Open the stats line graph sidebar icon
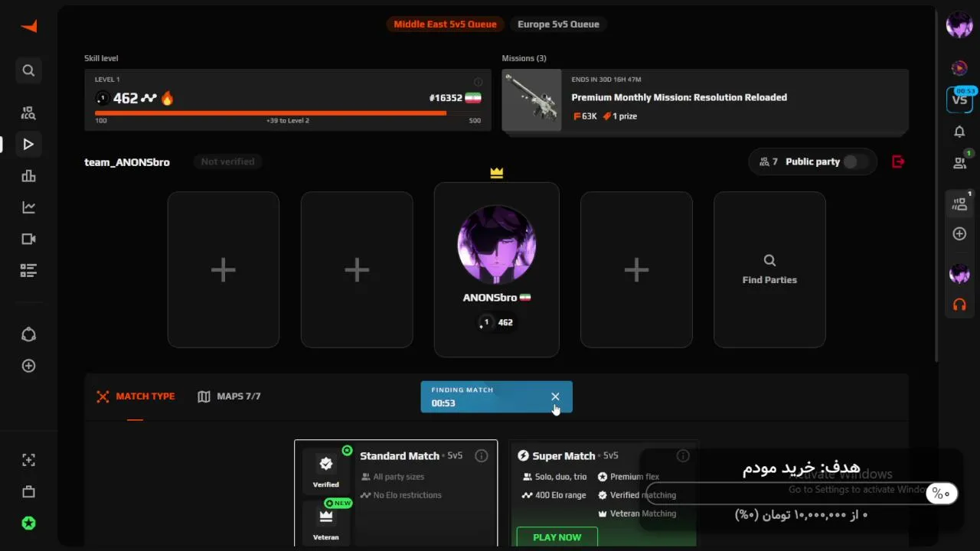This screenshot has width=980, height=551. pos(28,207)
